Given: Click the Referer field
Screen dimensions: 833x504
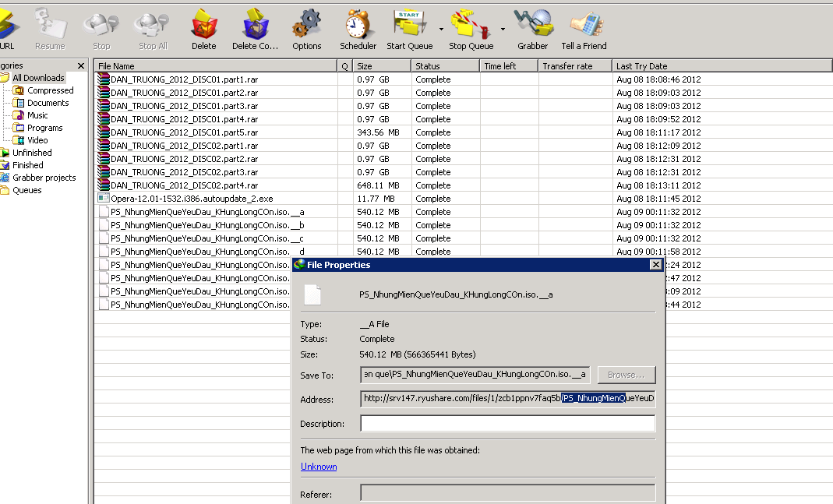Looking at the screenshot, I should (x=508, y=493).
